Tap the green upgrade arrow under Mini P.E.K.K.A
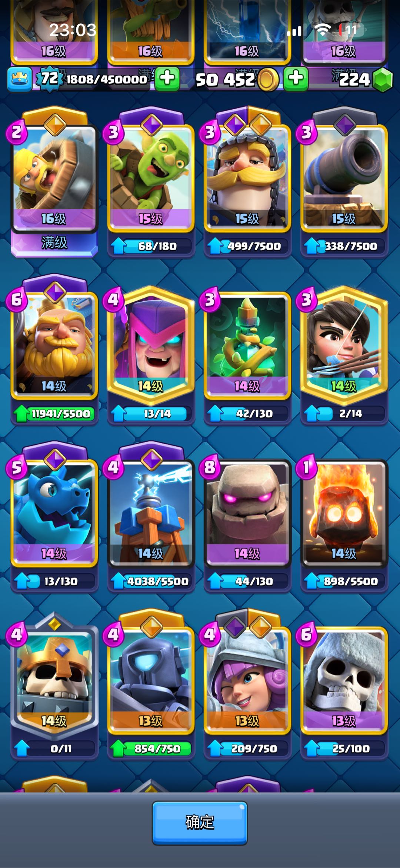This screenshot has width=400, height=868. point(118,748)
